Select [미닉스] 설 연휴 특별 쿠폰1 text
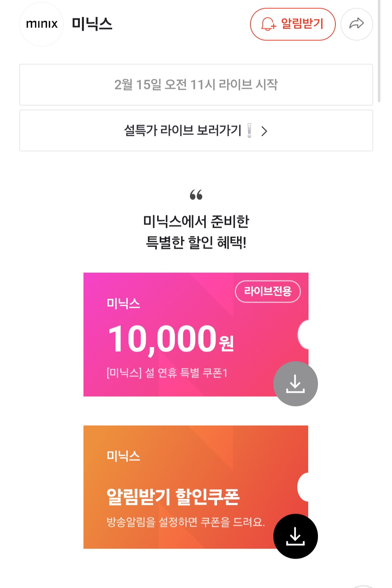The width and height of the screenshot is (392, 588). [x=167, y=373]
